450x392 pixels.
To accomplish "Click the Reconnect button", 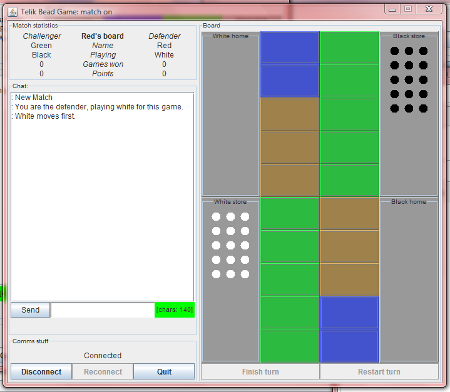I will pos(103,372).
